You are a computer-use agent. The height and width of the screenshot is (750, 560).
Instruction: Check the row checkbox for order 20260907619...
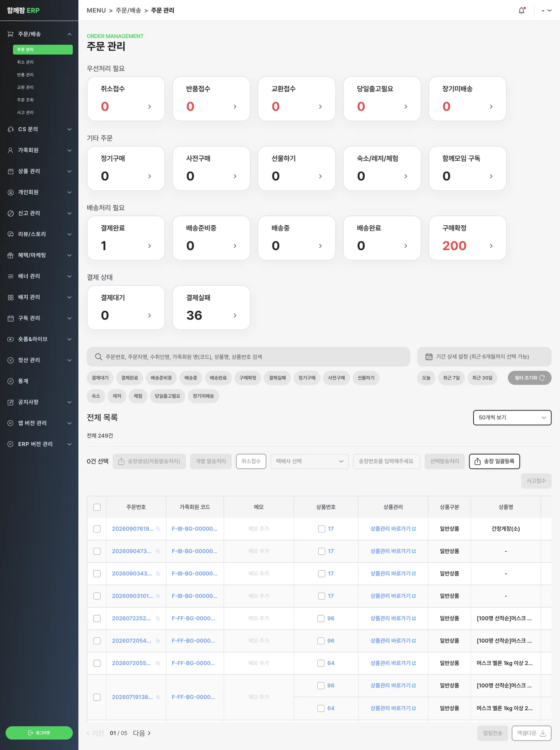[x=97, y=529]
